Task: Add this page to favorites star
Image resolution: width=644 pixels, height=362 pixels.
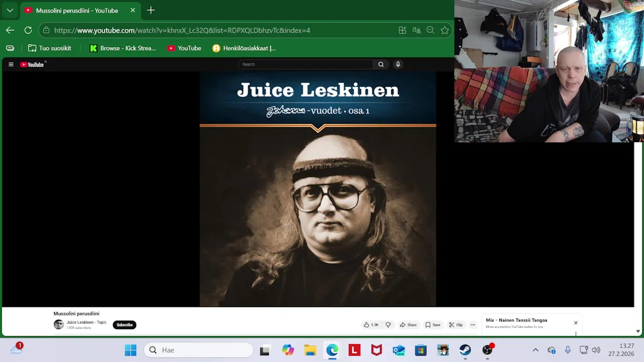Action: click(445, 30)
